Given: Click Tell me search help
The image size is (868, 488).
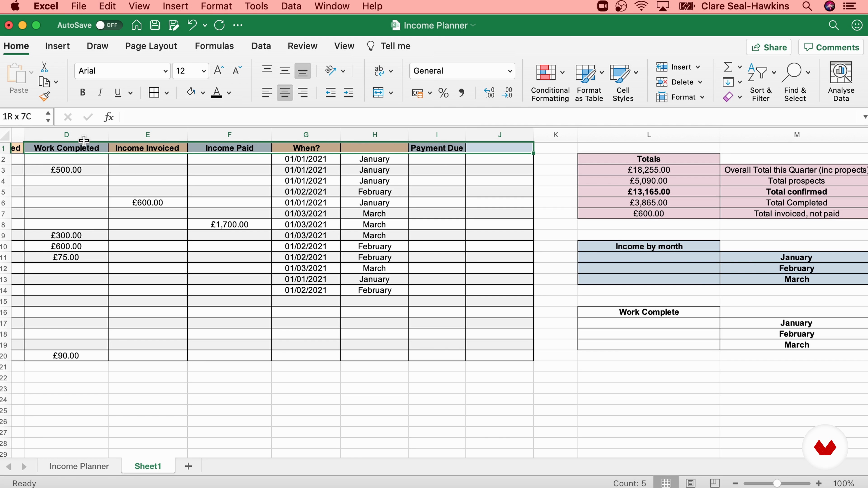Looking at the screenshot, I should point(389,46).
